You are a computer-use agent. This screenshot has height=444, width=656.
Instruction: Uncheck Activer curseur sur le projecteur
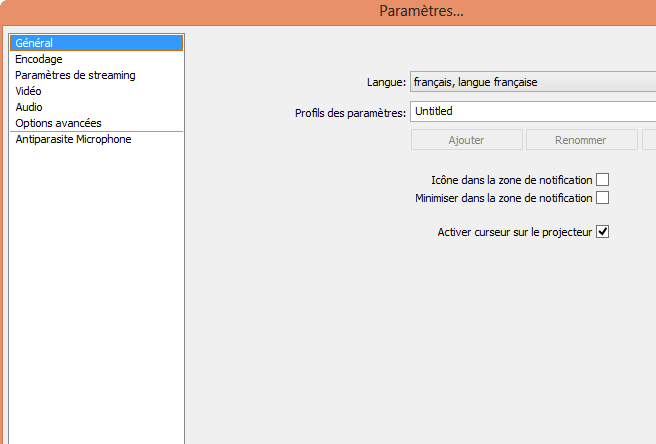(x=602, y=231)
